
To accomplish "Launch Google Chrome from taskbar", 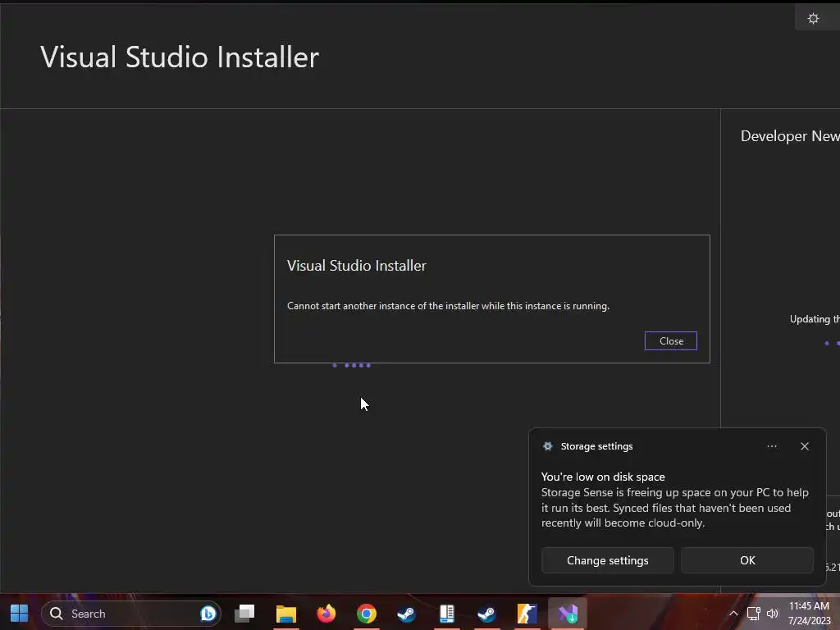I will click(x=367, y=614).
